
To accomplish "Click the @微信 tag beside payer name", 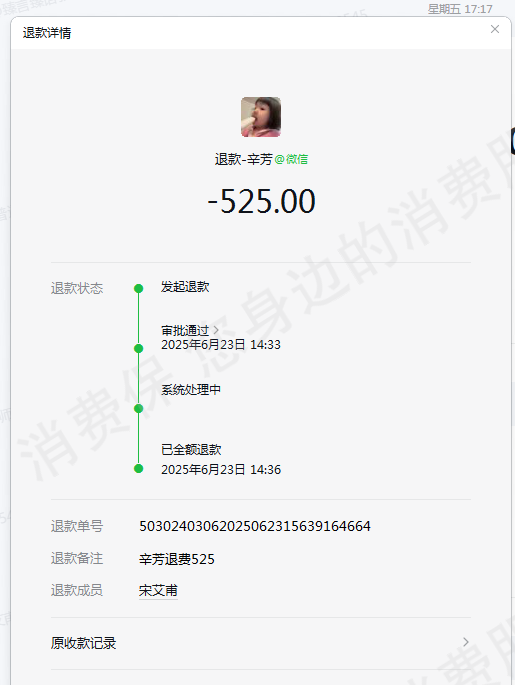I will click(291, 159).
